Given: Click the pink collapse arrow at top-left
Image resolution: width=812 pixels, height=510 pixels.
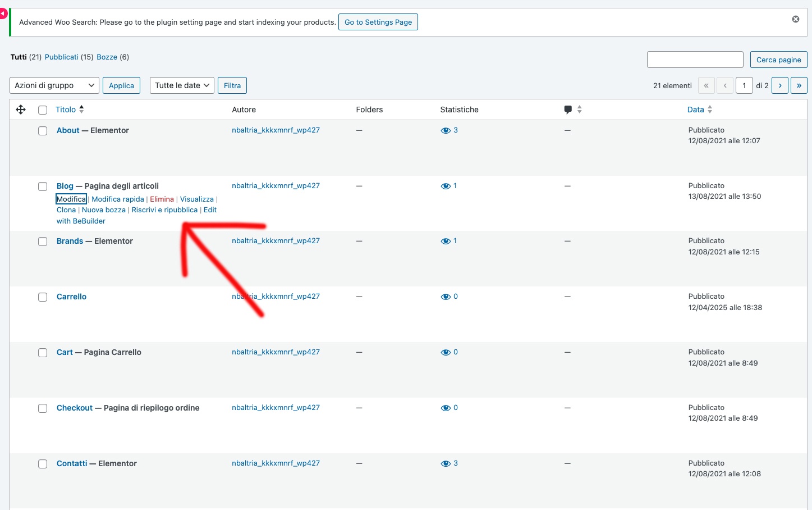Looking at the screenshot, I should tap(3, 13).
